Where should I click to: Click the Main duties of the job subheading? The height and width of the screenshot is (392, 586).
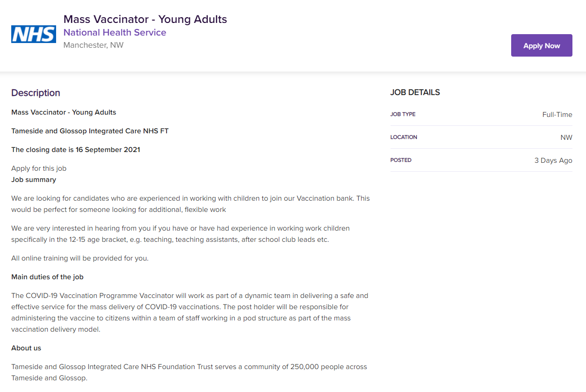(47, 277)
